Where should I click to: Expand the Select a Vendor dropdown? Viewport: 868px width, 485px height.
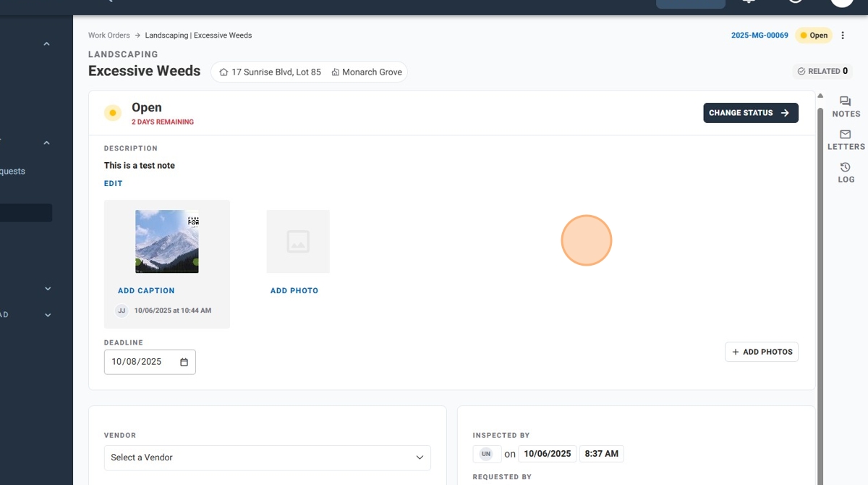268,457
